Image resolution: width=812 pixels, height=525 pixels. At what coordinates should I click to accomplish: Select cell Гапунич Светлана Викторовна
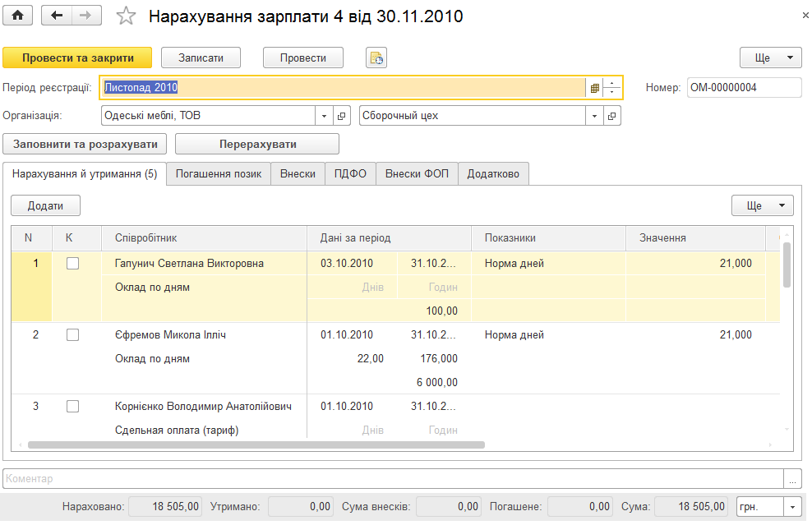204,264
